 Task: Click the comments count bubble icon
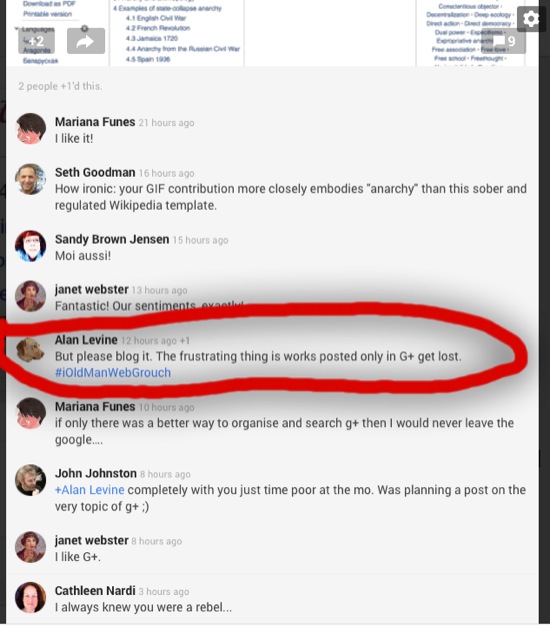[x=503, y=41]
